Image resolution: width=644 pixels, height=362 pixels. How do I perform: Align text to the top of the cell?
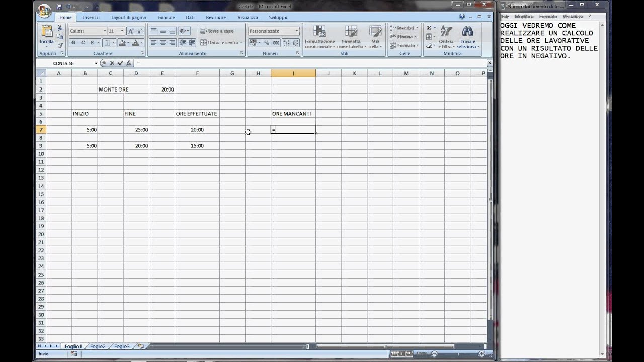(x=154, y=31)
